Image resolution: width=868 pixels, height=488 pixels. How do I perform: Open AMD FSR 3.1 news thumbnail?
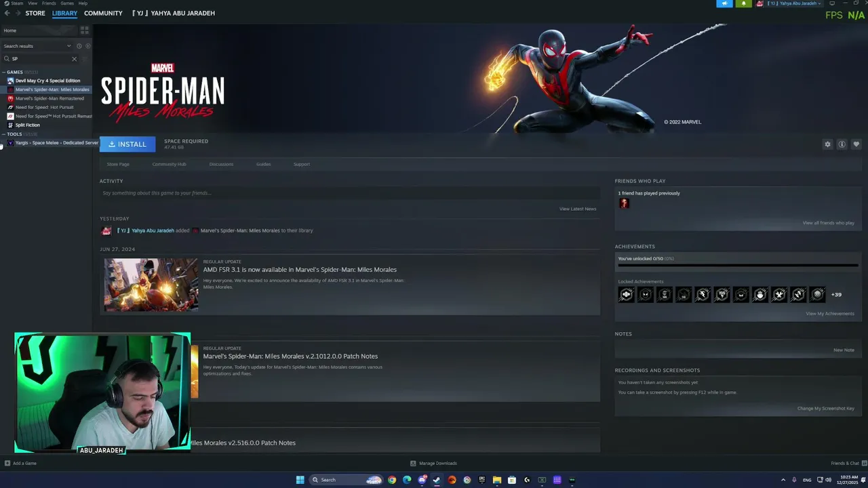(151, 285)
